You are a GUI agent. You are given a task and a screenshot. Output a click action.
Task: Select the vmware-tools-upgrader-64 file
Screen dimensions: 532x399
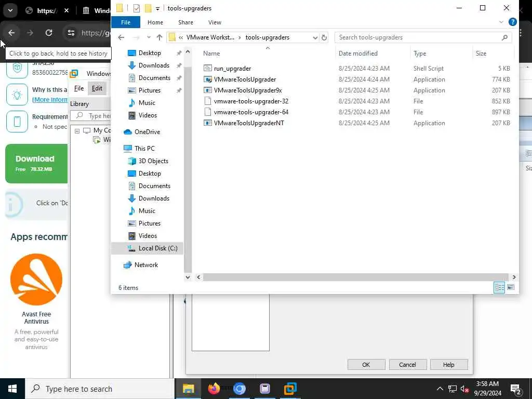[x=251, y=112]
